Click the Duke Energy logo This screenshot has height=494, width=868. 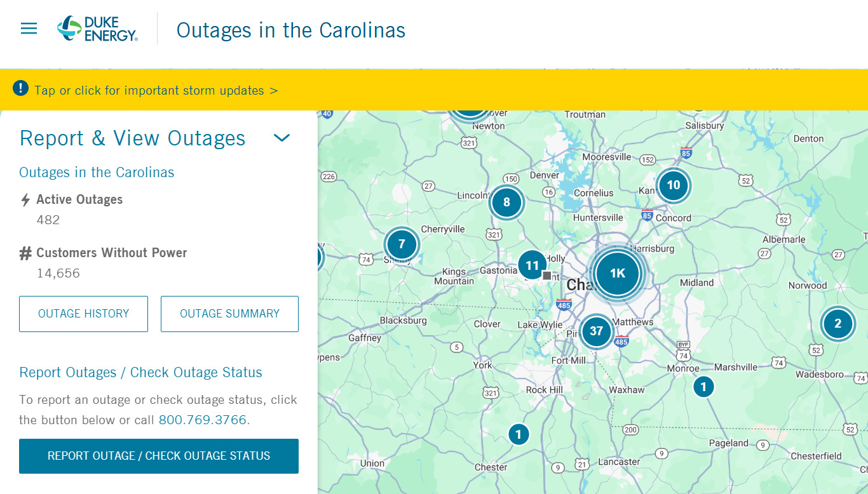(x=97, y=29)
